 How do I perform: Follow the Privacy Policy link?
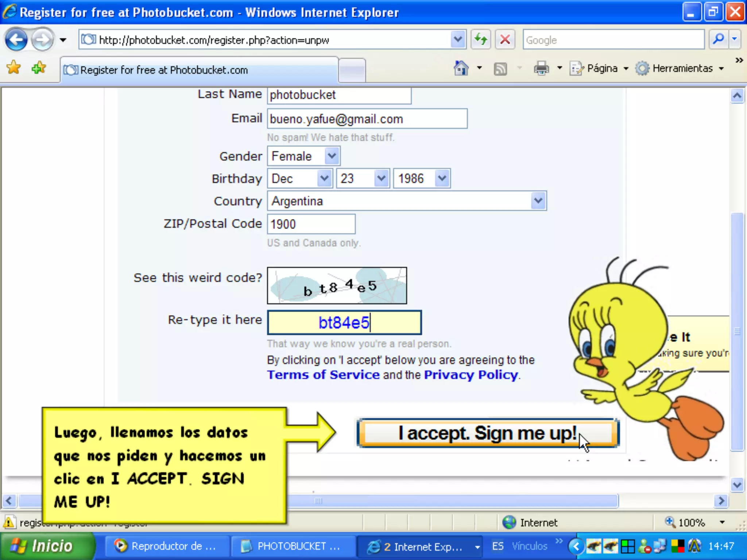point(471,375)
